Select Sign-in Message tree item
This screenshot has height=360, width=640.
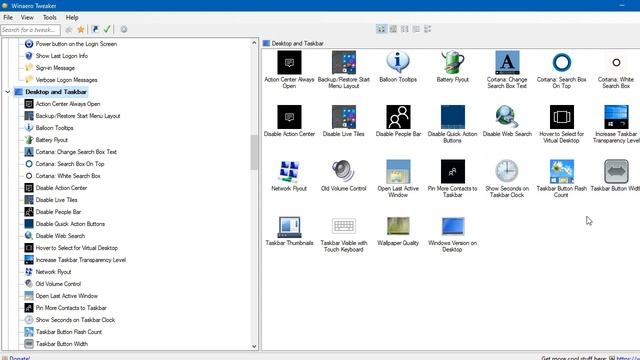click(x=55, y=68)
